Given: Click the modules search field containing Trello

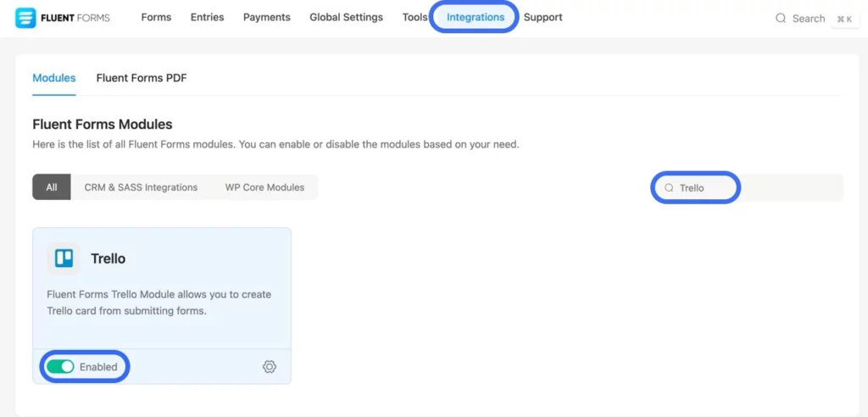Looking at the screenshot, I should coord(747,187).
